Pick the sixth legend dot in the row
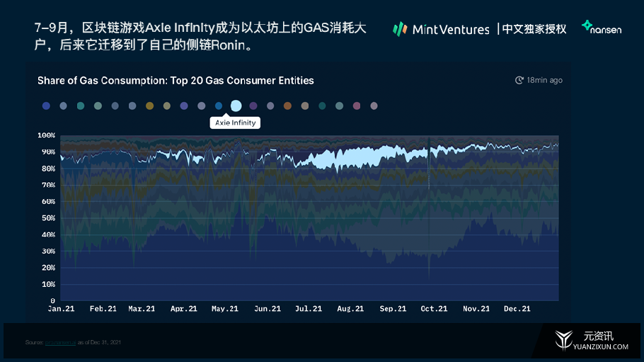Screen dimensions: 644x362 tap(132, 106)
